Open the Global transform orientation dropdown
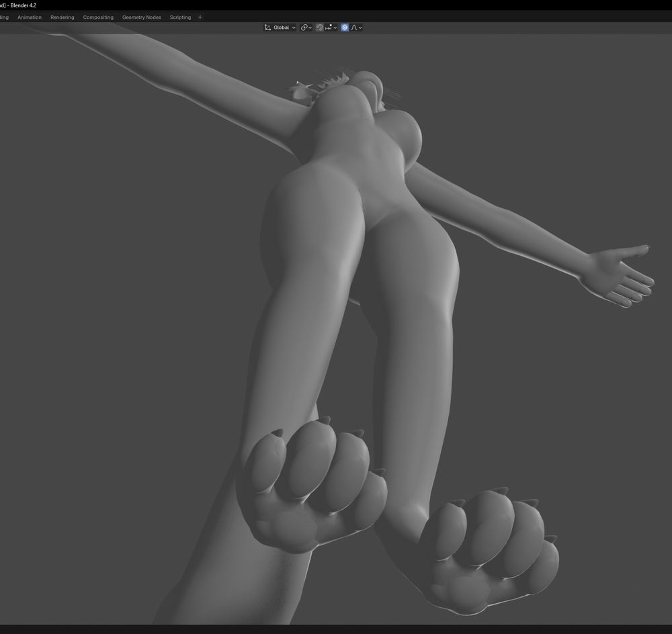 click(280, 28)
